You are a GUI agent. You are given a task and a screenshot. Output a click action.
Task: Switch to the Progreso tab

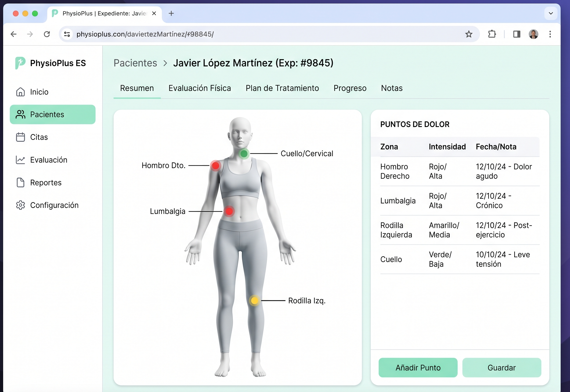point(350,88)
